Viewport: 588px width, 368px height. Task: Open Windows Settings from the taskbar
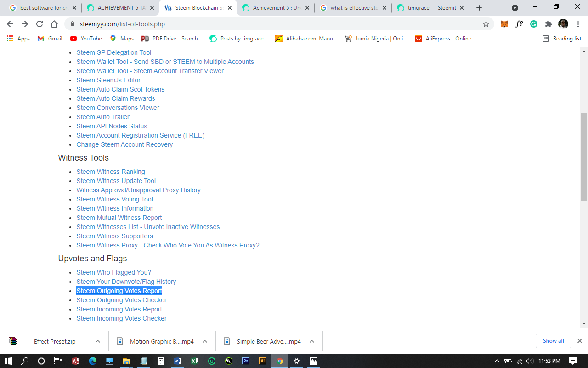click(x=296, y=361)
